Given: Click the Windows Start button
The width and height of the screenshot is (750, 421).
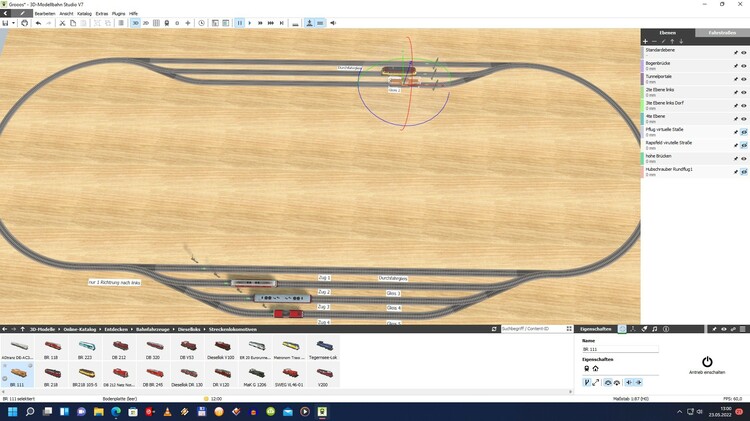Looking at the screenshot, I should [x=12, y=411].
